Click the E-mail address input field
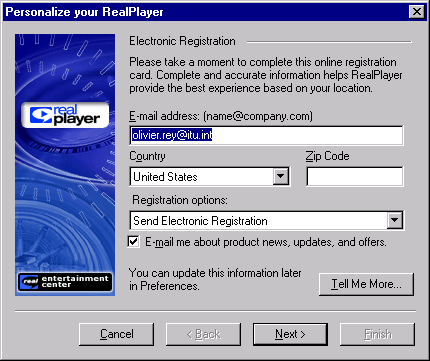This screenshot has width=430, height=361. [266, 135]
